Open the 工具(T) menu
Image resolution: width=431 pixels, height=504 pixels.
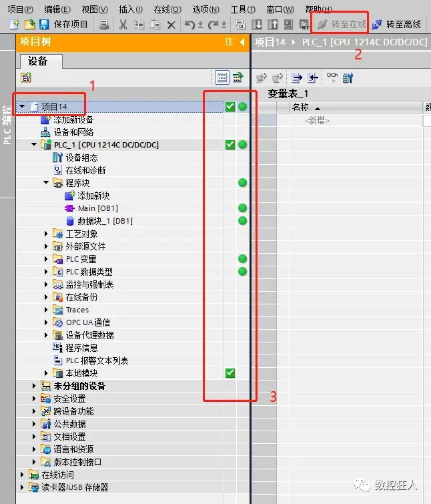243,9
